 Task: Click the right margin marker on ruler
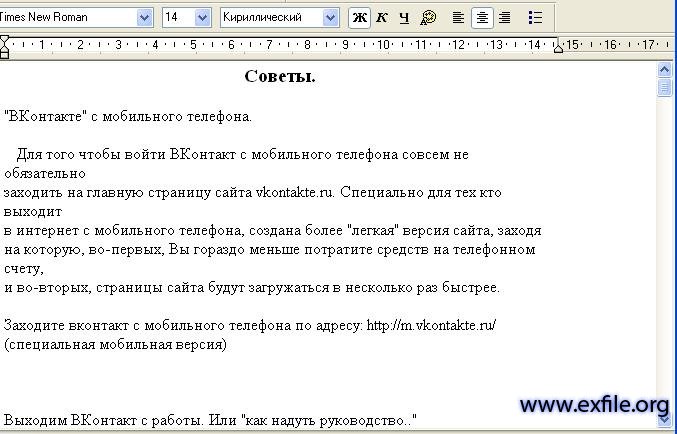(x=558, y=47)
